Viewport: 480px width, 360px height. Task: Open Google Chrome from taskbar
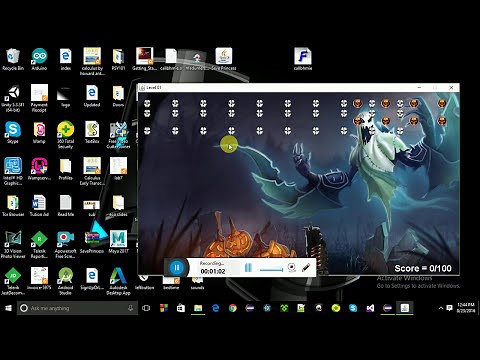233,308
